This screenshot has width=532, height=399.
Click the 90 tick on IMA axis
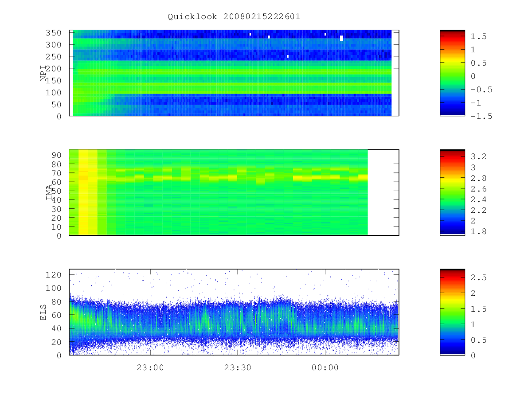(57, 155)
